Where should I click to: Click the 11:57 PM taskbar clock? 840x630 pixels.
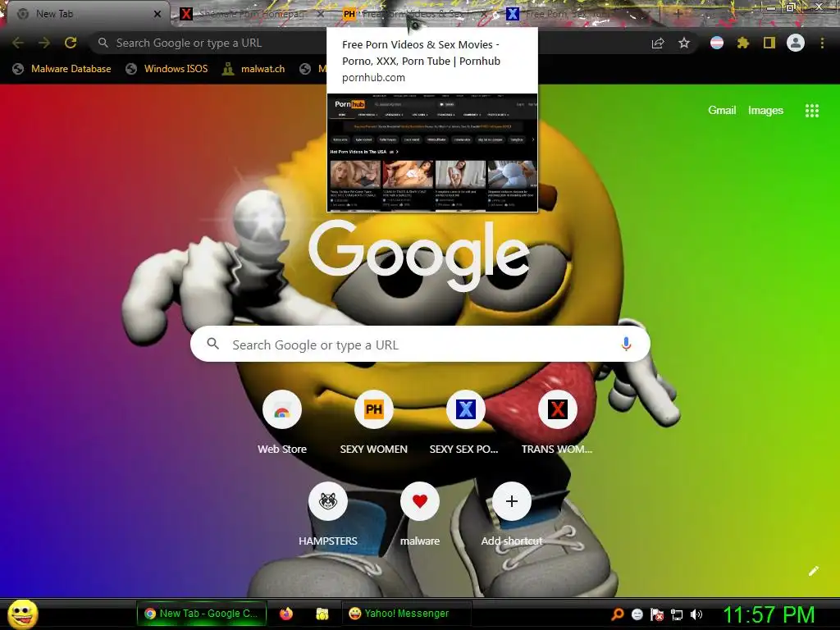click(x=769, y=614)
